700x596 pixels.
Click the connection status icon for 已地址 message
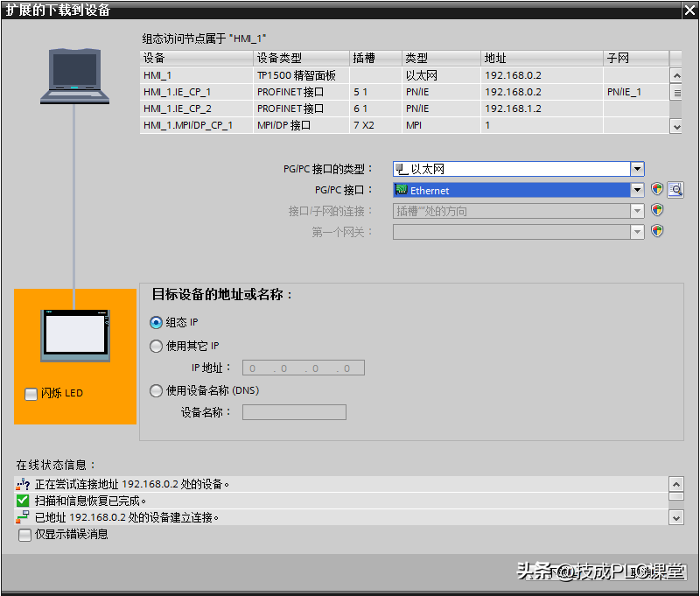pos(23,517)
